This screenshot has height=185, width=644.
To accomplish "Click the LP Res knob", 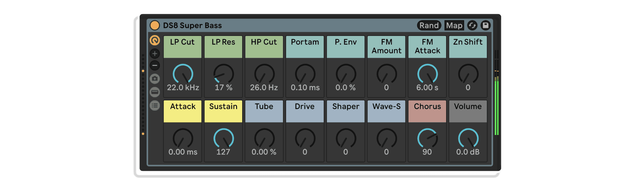I will (223, 74).
